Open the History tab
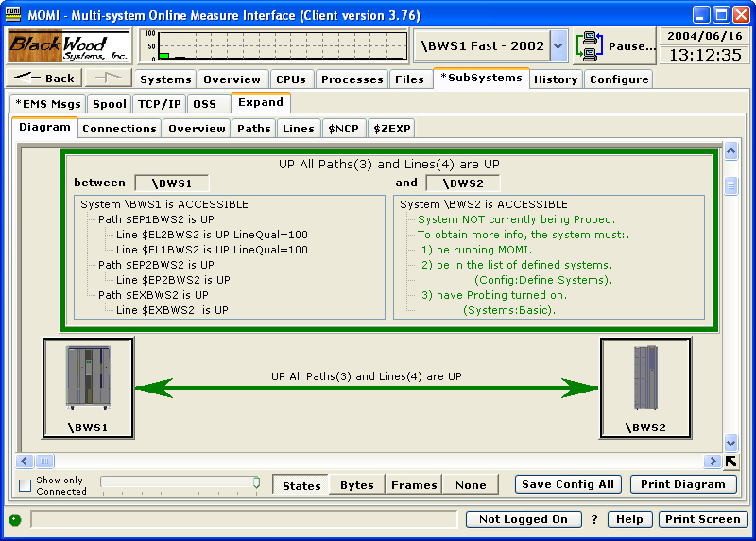 (x=556, y=79)
